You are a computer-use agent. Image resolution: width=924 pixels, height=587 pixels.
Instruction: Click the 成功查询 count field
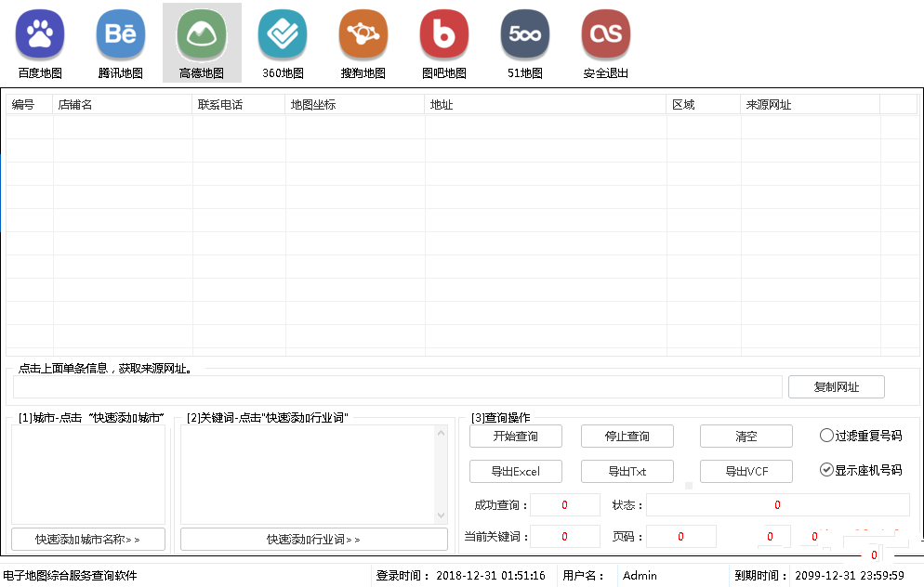click(564, 505)
